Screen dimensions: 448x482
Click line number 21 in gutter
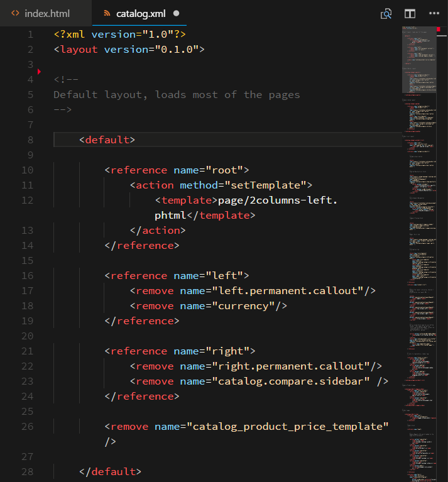(27, 351)
